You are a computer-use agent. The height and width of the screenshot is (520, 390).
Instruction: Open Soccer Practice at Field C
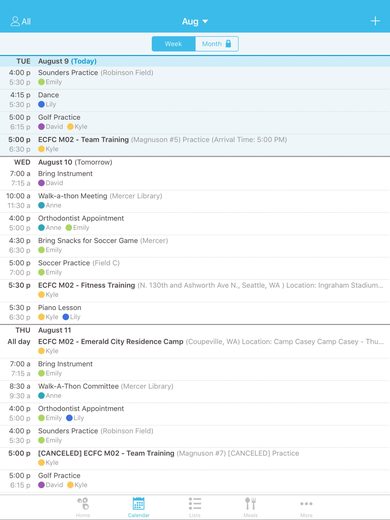pos(195,268)
